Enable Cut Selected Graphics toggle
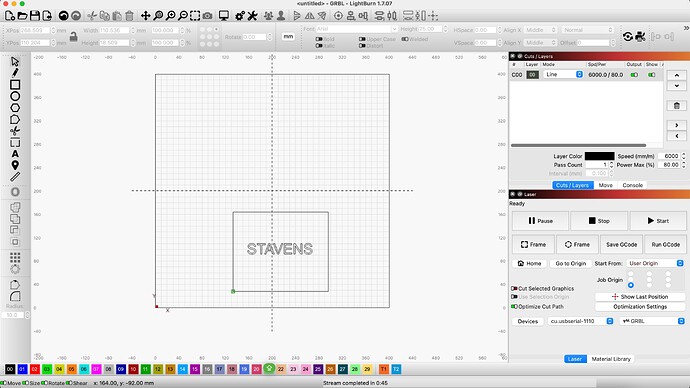This screenshot has width=690, height=388. point(514,289)
